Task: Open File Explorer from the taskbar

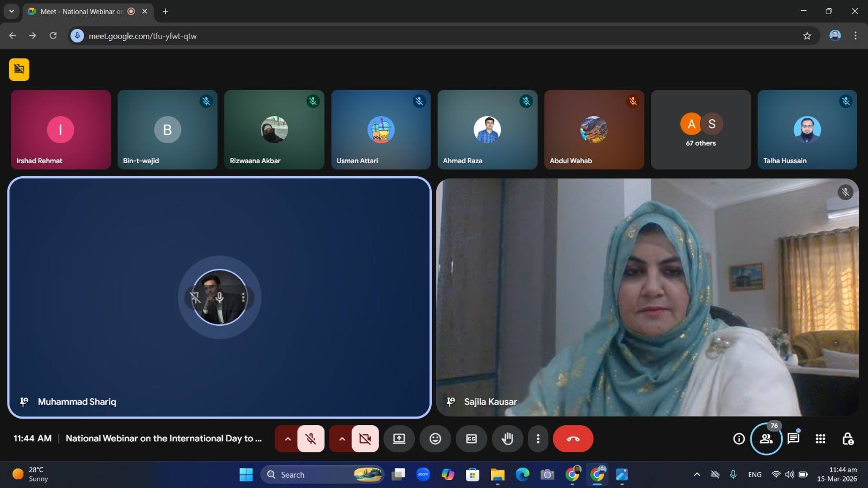Action: pyautogui.click(x=497, y=475)
